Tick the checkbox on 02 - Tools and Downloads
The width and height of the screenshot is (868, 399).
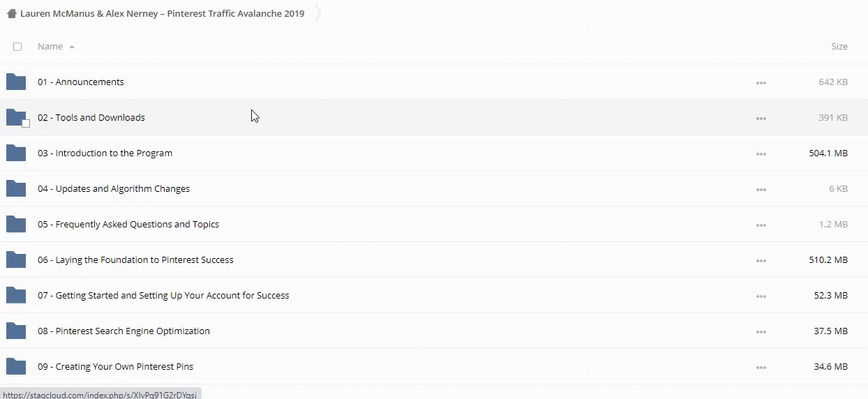pyautogui.click(x=26, y=123)
